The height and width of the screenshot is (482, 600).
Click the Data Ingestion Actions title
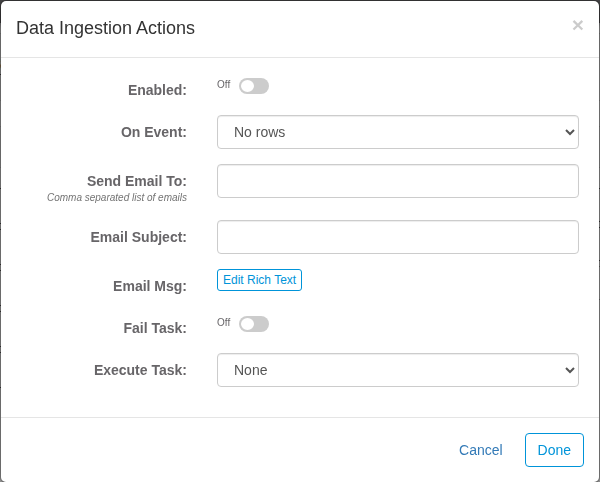[x=105, y=28]
